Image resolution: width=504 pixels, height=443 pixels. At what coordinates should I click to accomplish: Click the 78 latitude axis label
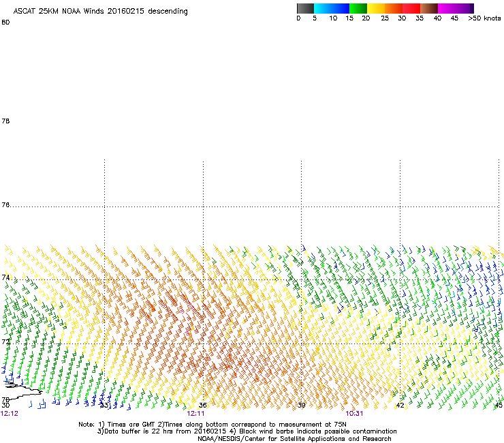pyautogui.click(x=5, y=121)
